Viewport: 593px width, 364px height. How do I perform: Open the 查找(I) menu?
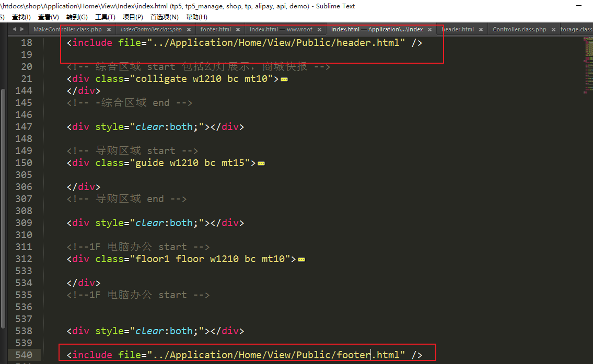21,17
